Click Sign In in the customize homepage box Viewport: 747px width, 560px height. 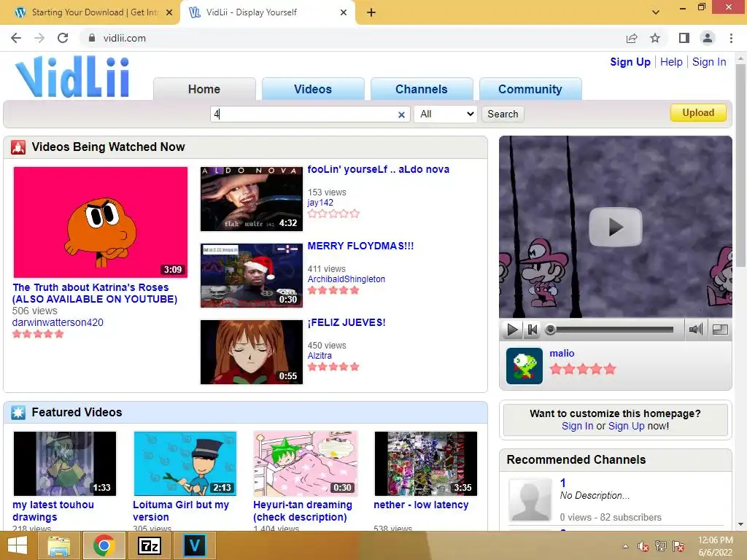578,426
